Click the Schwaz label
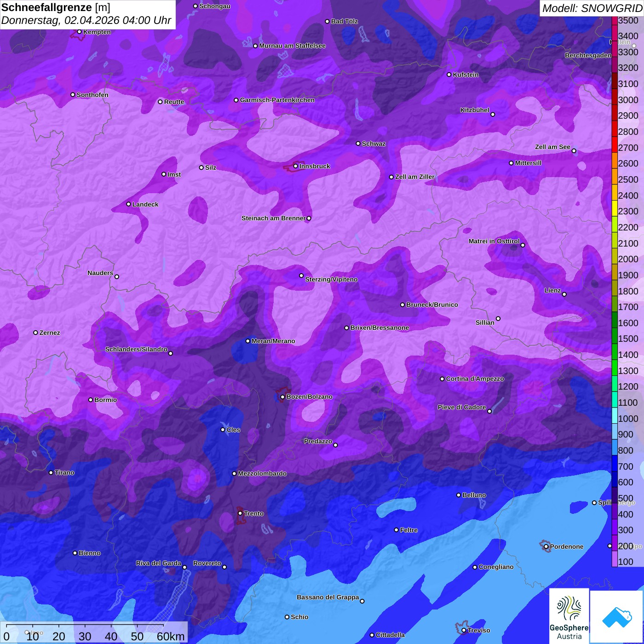 point(374,144)
